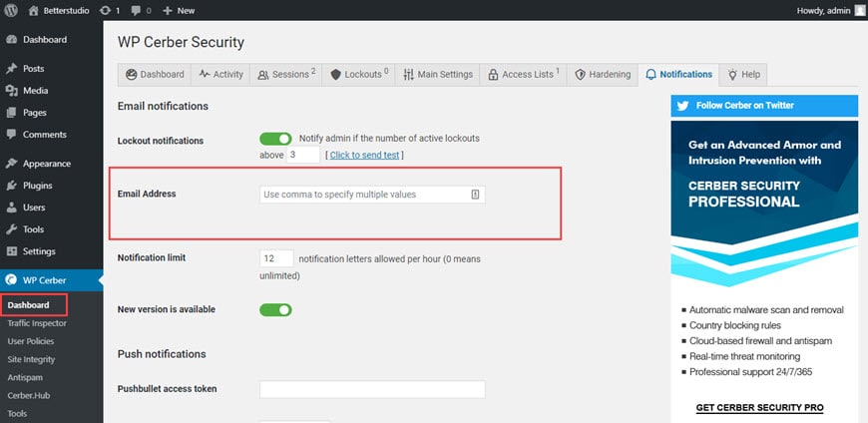Screen dimensions: 868x423
Task: Click the WordPress logo icon
Action: coord(11,11)
